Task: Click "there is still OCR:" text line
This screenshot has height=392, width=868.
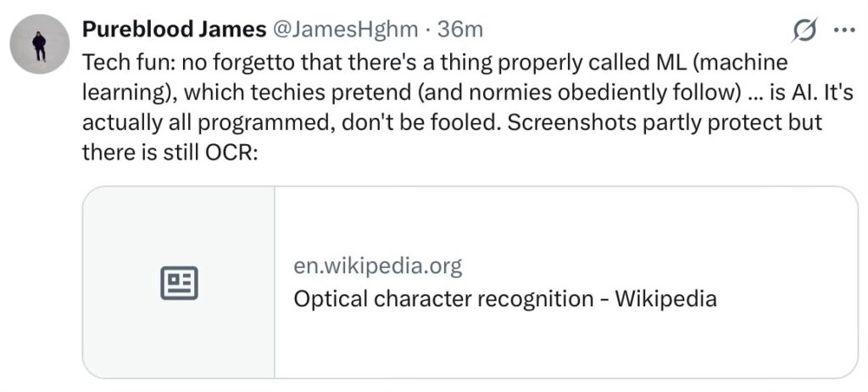Action: [x=170, y=152]
